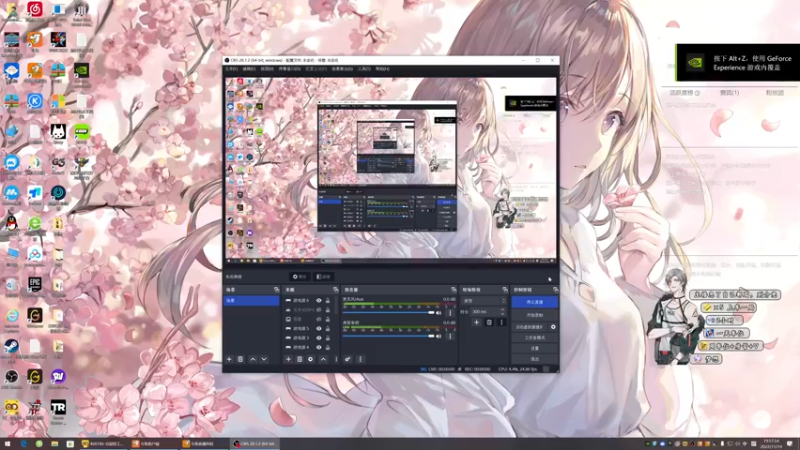The height and width of the screenshot is (450, 800).
Task: Pop out the Scene Transitions dock panel
Action: pos(505,289)
